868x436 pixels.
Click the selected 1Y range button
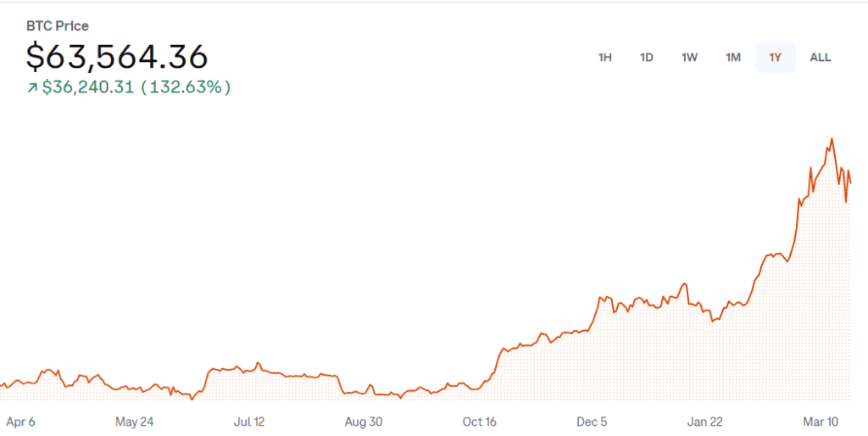(775, 58)
